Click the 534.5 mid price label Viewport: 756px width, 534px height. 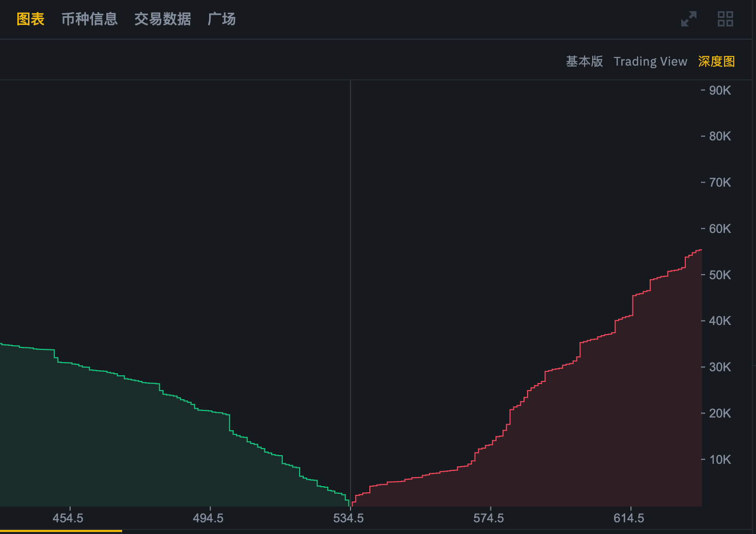click(x=348, y=518)
